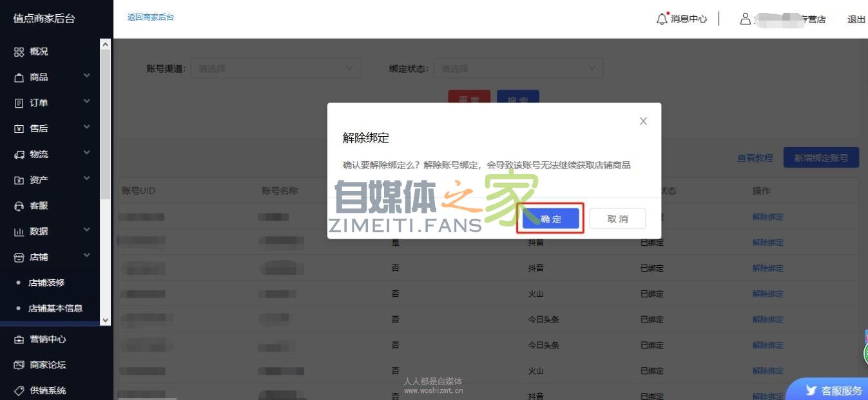Viewport: 868px width, 400px height.
Task: Open the 消息中心 notification bell icon
Action: [x=661, y=19]
